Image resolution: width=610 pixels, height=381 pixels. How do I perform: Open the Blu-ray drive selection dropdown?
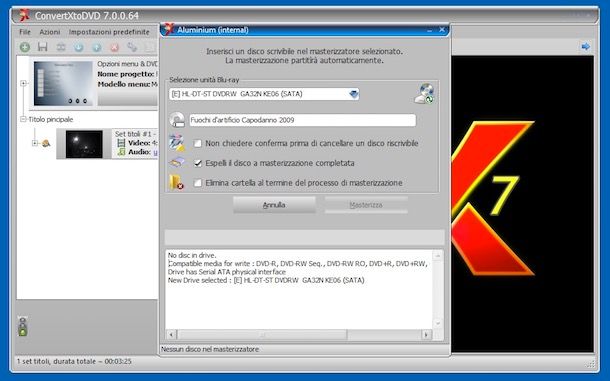pos(353,94)
